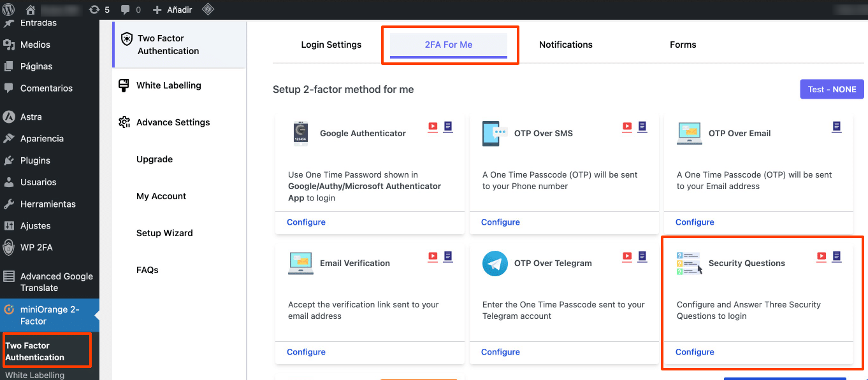The width and height of the screenshot is (868, 380).
Task: Open OTP Over Email documentation book icon
Action: 837,127
